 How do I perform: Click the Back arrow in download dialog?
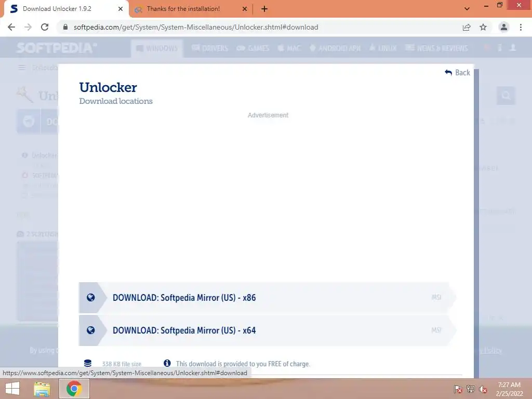457,73
